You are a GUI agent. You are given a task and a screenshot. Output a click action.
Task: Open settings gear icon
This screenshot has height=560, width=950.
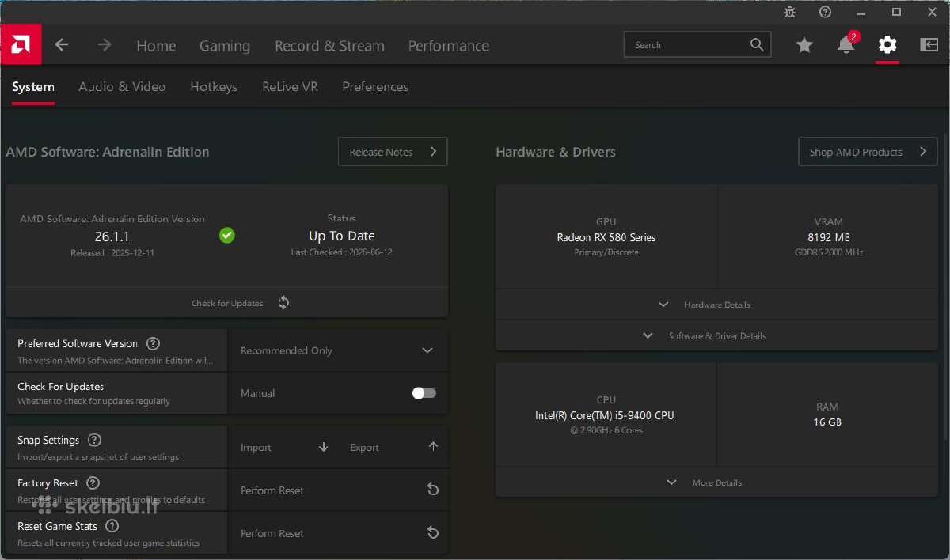pos(887,45)
